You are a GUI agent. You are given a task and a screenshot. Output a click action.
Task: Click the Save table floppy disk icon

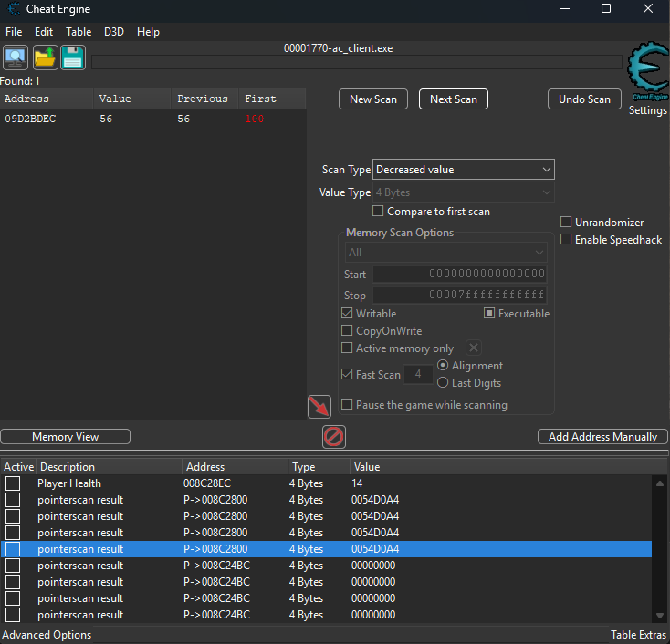coord(73,57)
